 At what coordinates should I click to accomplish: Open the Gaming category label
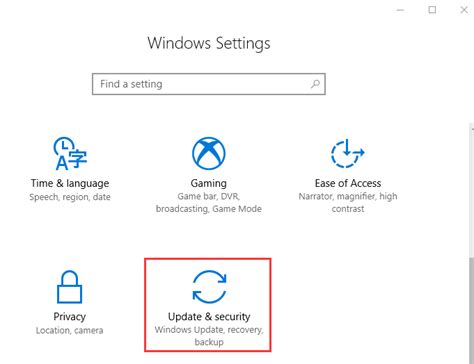pyautogui.click(x=209, y=183)
